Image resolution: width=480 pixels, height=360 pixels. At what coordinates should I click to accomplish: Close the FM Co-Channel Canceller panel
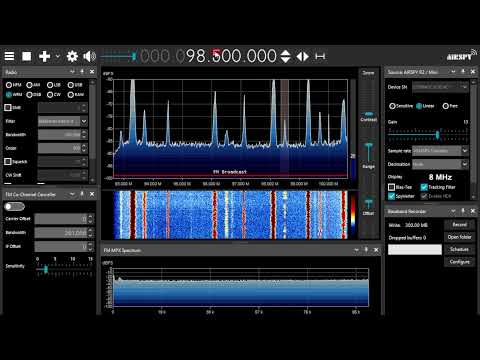(92, 194)
